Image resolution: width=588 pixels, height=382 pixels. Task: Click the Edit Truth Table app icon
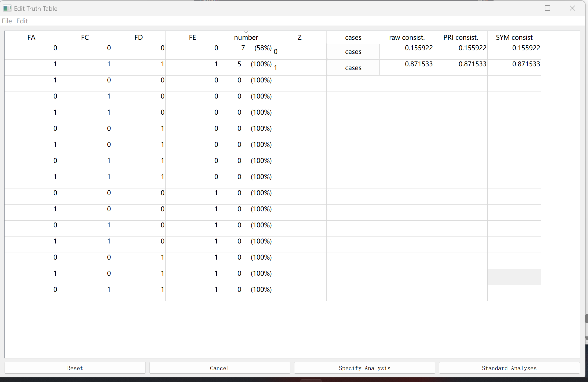click(7, 8)
